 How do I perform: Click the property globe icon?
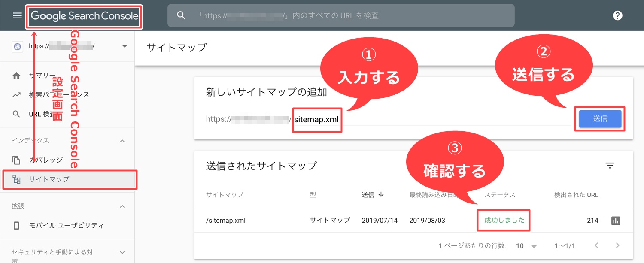tap(18, 46)
